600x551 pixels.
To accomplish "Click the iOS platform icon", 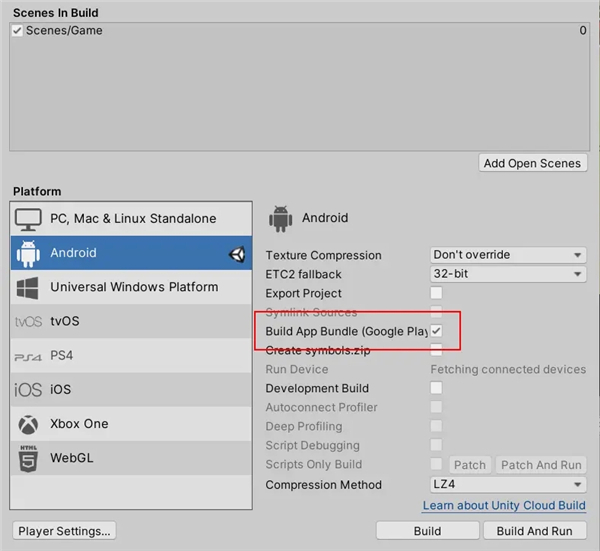I will click(28, 390).
